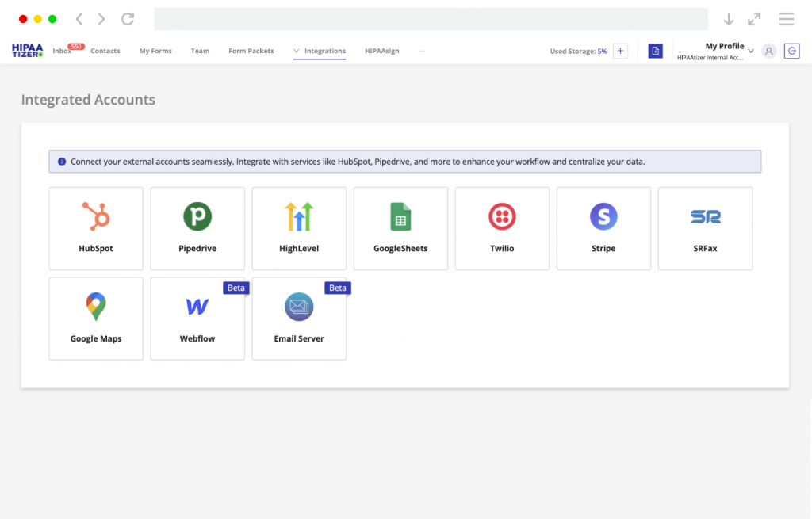Navigate to Form Packets tab
Viewport: 812px width, 519px height.
point(251,51)
